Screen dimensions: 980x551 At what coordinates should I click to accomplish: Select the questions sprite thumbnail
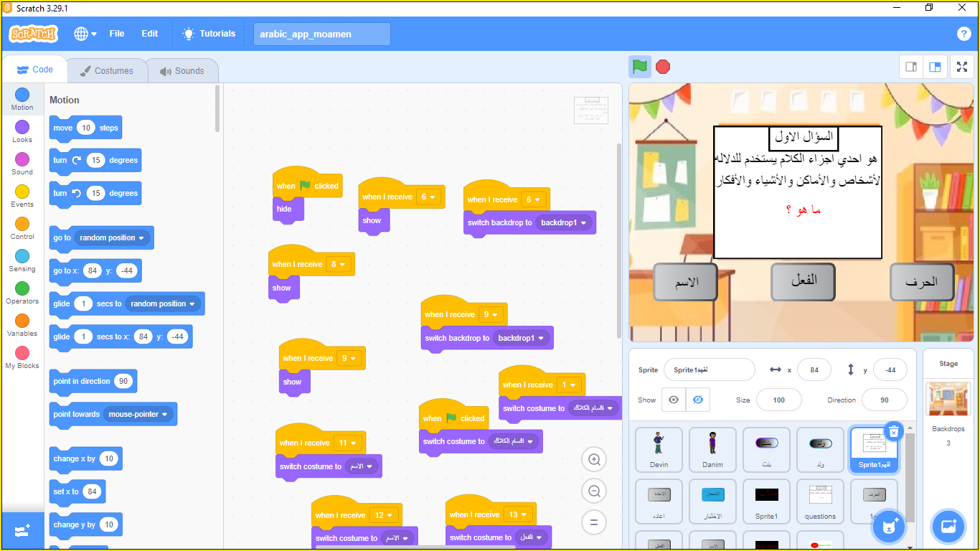pos(820,501)
